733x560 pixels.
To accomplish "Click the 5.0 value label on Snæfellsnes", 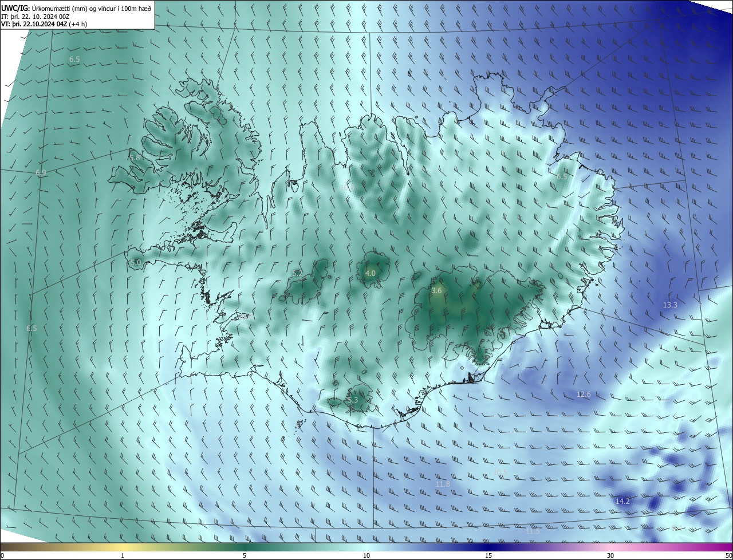I will 136,263.
